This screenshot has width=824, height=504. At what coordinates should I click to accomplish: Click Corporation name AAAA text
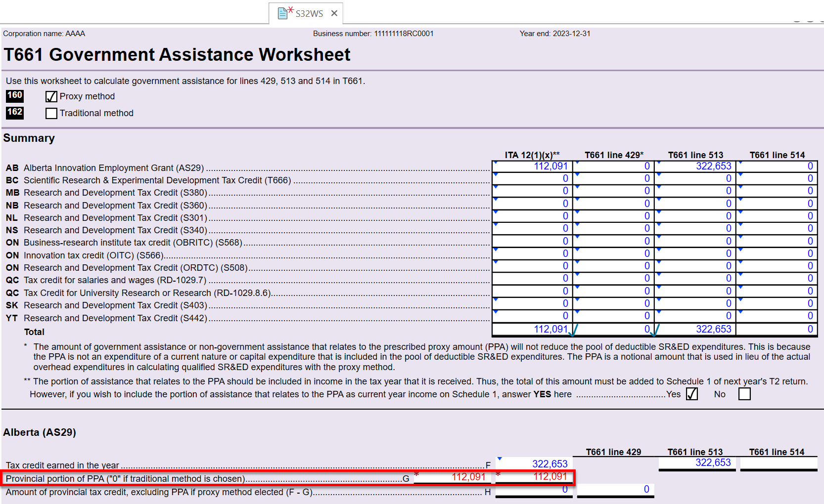44,34
